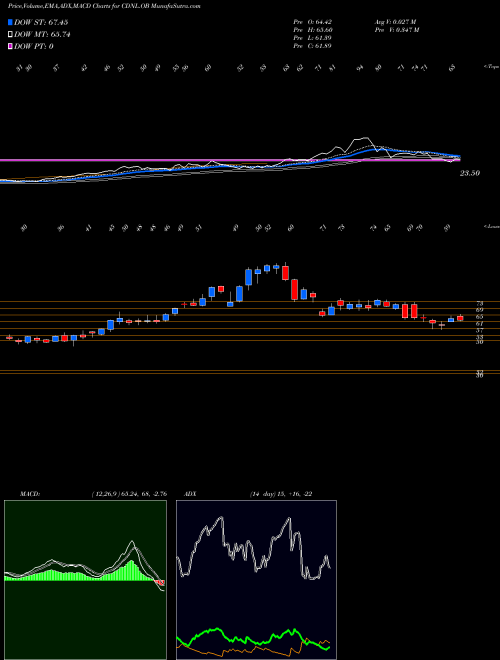Click the 'MACD:' panel heading

pyautogui.click(x=30, y=494)
